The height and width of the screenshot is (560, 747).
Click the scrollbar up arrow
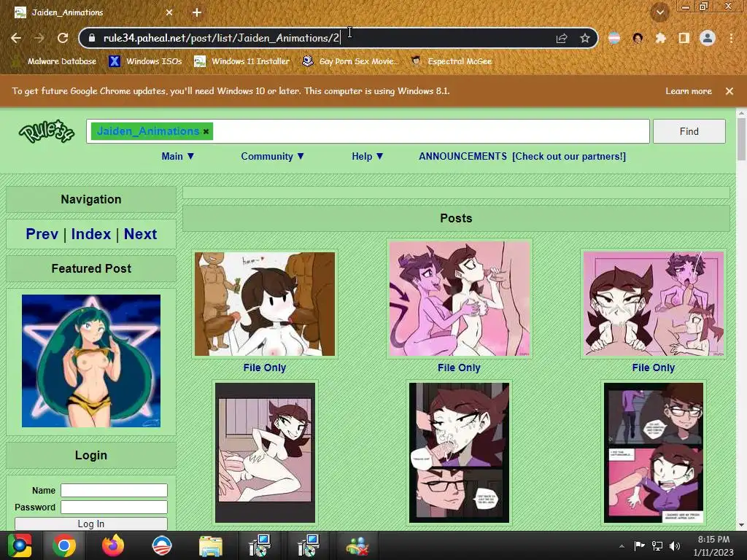(741, 113)
